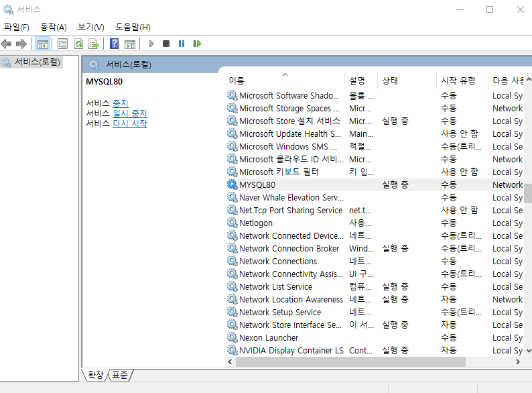532x393 pixels.
Task: Select Microsoft Software Shado... service
Action: [x=375, y=96]
